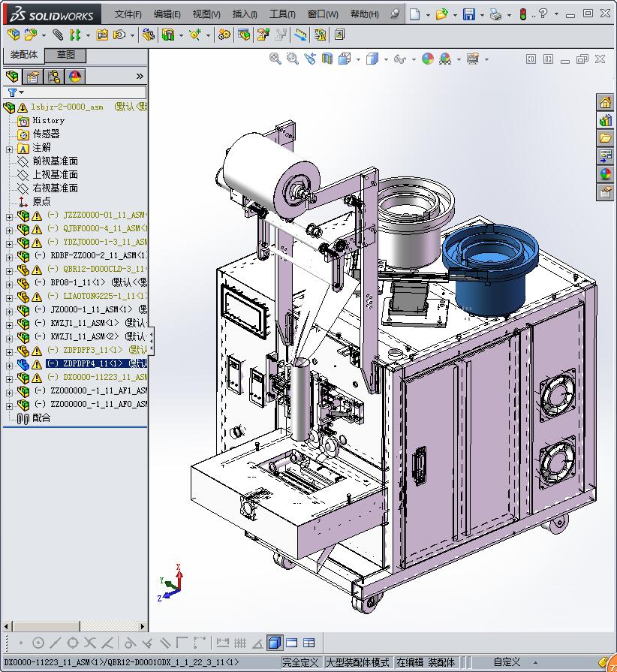Viewport: 617px width, 672px height.
Task: Expand the 配合 mates folder
Action: [41, 418]
